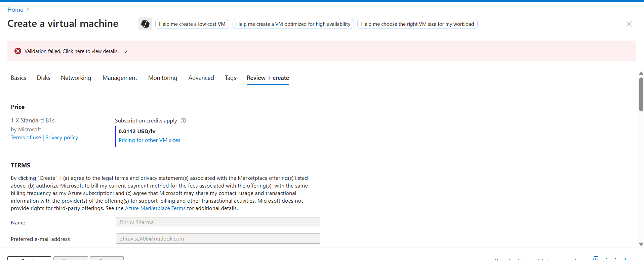Click the breadcrumb chevron after Home
This screenshot has width=644, height=260.
(28, 10)
